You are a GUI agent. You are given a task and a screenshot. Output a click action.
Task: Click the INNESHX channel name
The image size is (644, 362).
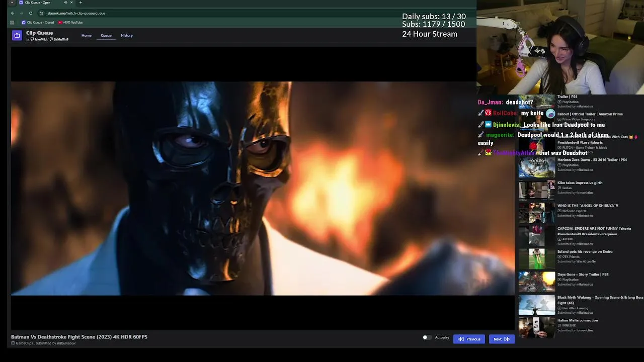tap(569, 325)
